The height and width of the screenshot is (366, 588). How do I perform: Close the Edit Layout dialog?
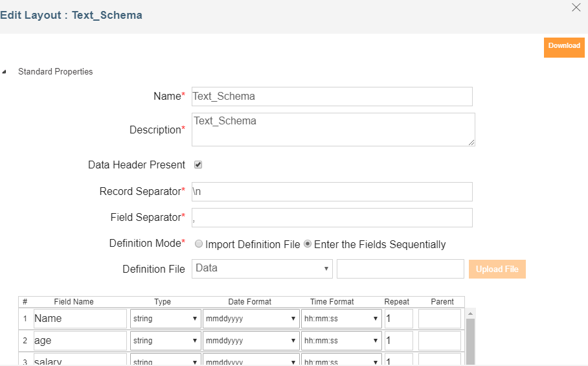coord(576,8)
